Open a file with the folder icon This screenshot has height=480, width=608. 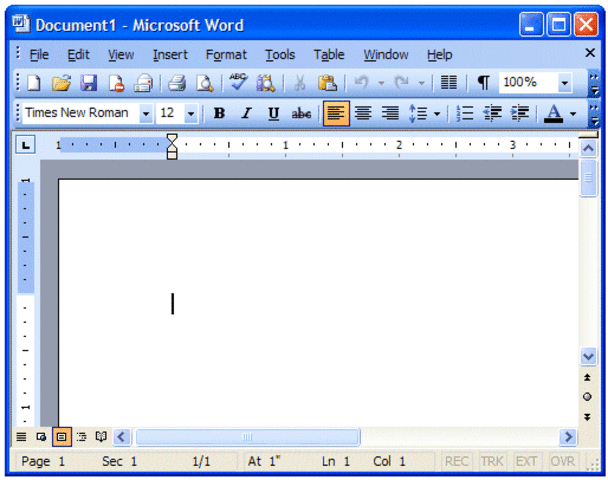(62, 83)
